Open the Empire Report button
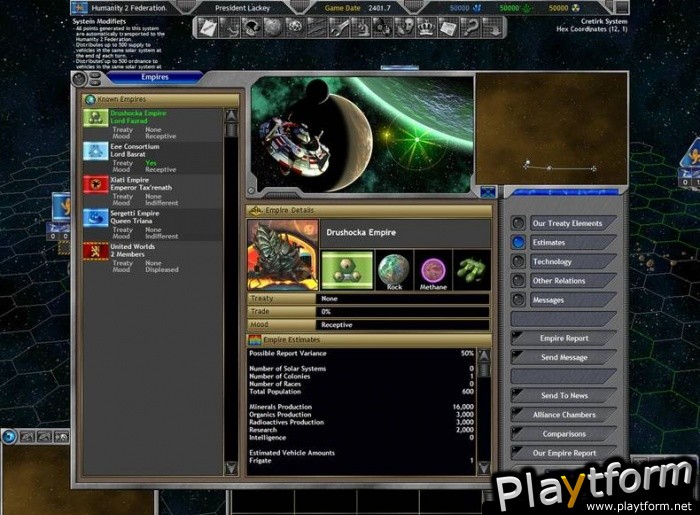Screen dimensions: 700x515 pos(564,338)
